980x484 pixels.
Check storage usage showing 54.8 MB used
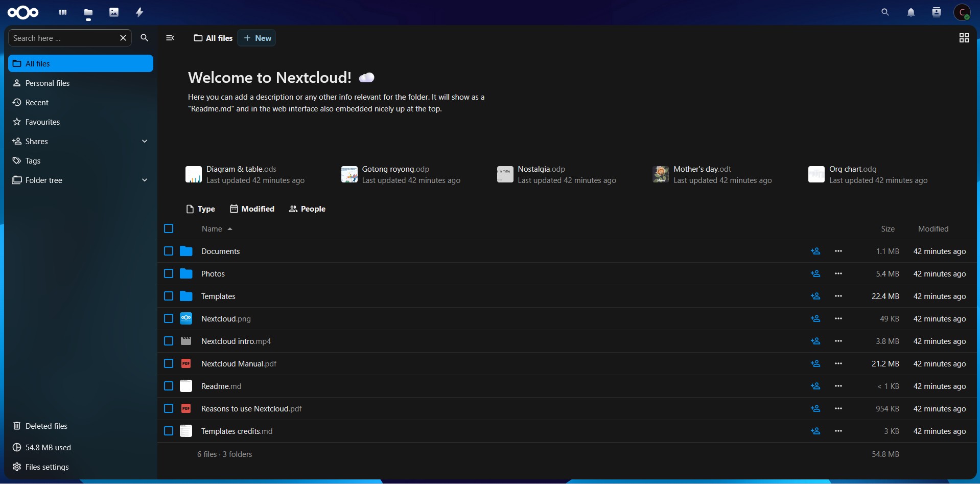(x=48, y=447)
